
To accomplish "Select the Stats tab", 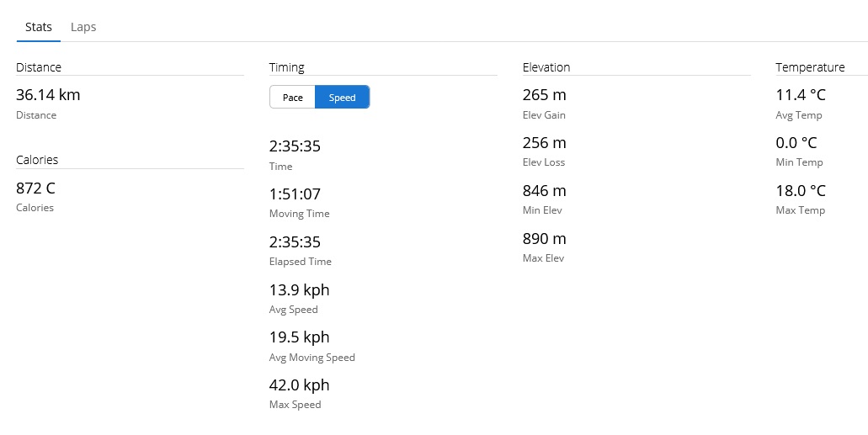I will (39, 27).
